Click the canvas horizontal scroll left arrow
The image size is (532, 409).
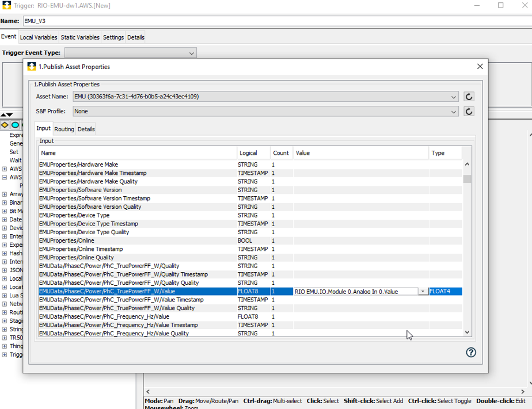pyautogui.click(x=148, y=391)
